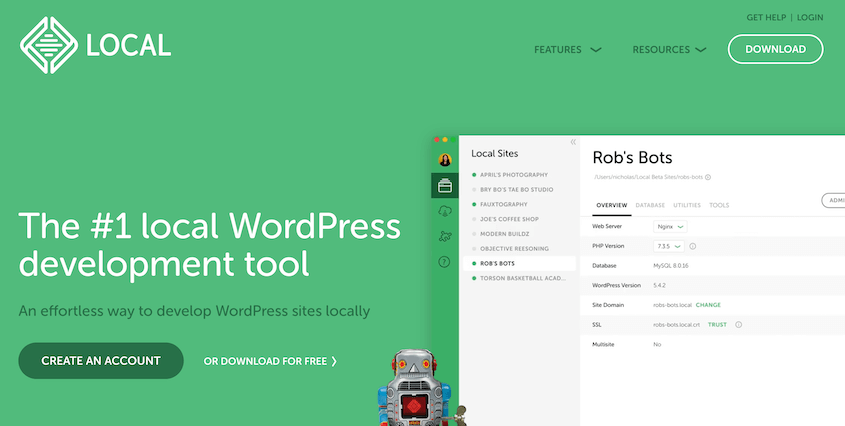Open the help question mark sidebar icon

445,262
